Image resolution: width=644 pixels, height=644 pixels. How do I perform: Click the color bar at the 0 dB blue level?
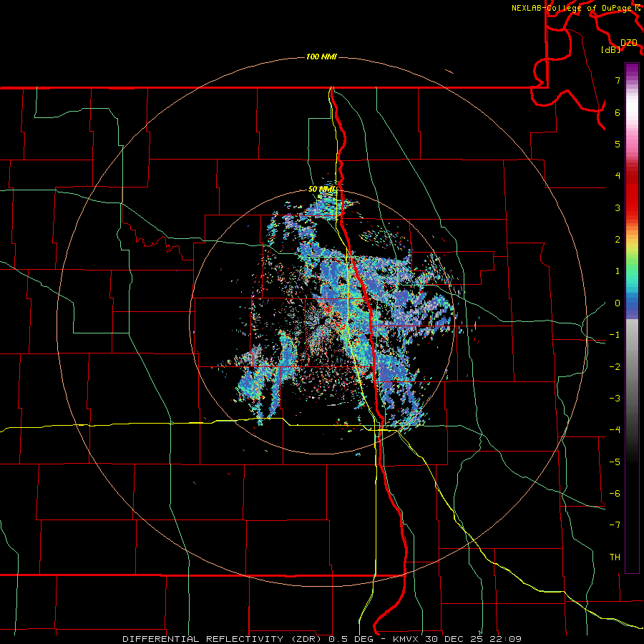click(x=632, y=303)
